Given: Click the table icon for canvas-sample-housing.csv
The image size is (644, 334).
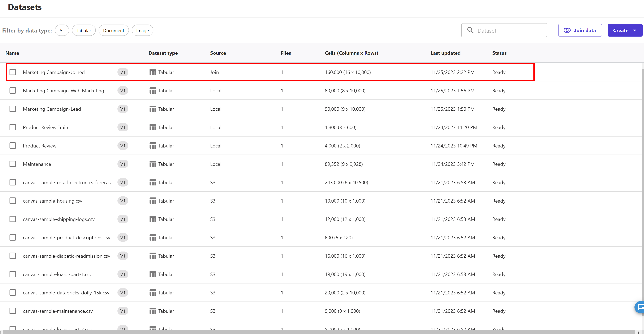Looking at the screenshot, I should click(x=153, y=201).
